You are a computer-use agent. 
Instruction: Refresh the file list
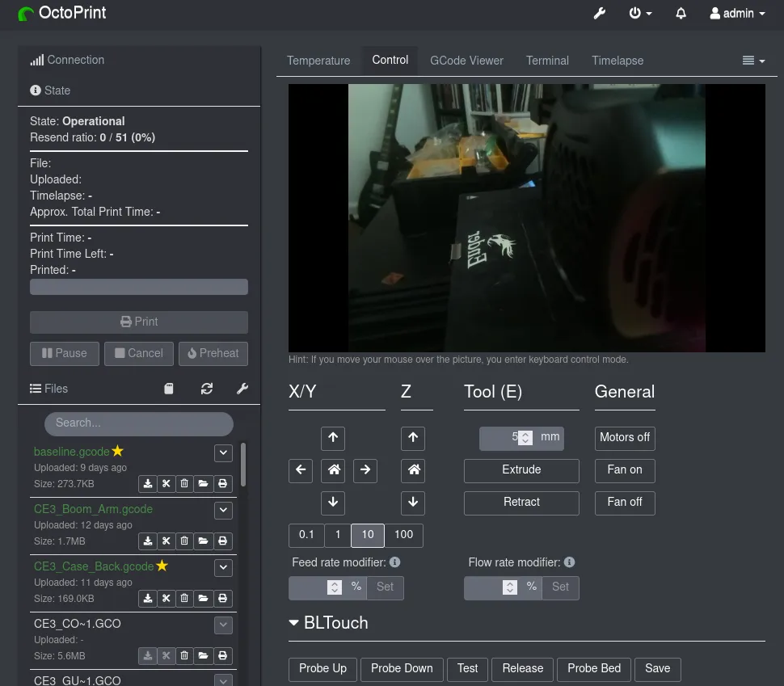[x=206, y=389]
